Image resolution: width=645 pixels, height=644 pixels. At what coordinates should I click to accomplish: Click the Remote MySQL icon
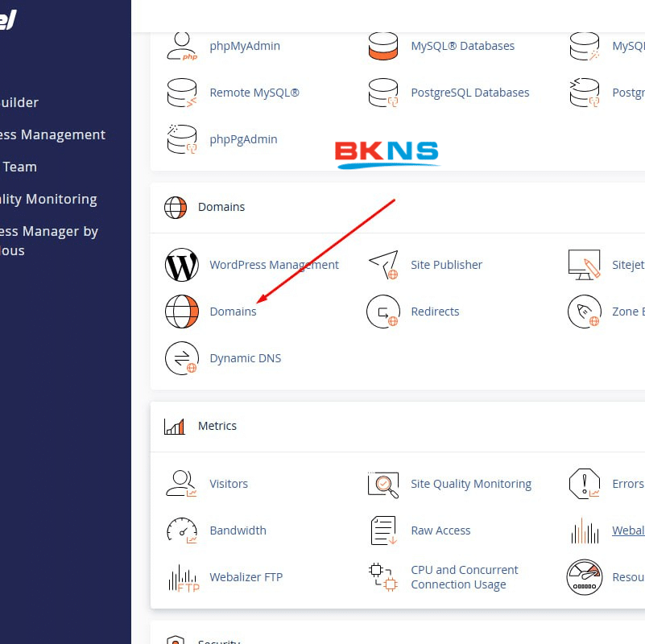coord(182,93)
